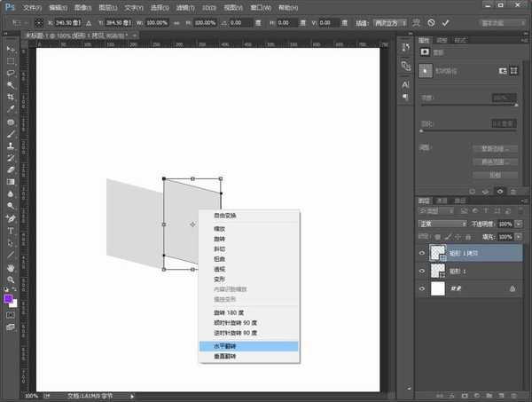Hide the 矩形 1 拷贝 layer
532x402 pixels.
pyautogui.click(x=423, y=252)
